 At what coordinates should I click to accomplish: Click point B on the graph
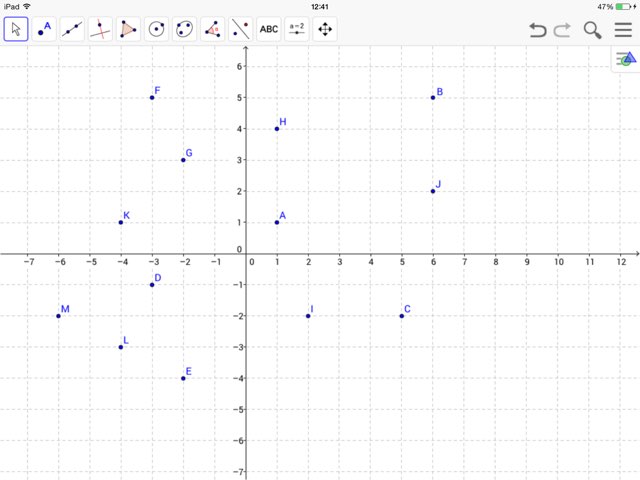tap(433, 97)
